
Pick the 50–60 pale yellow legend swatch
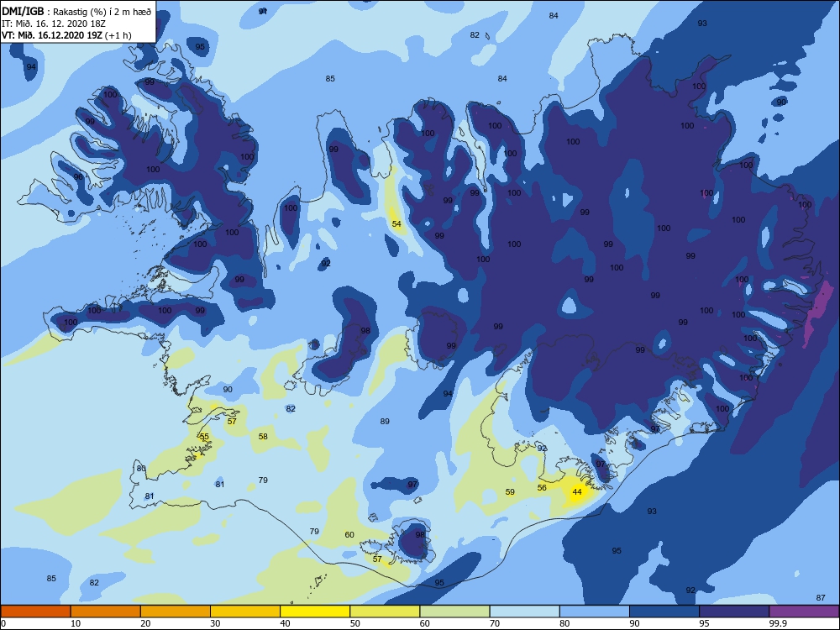pyautogui.click(x=386, y=612)
